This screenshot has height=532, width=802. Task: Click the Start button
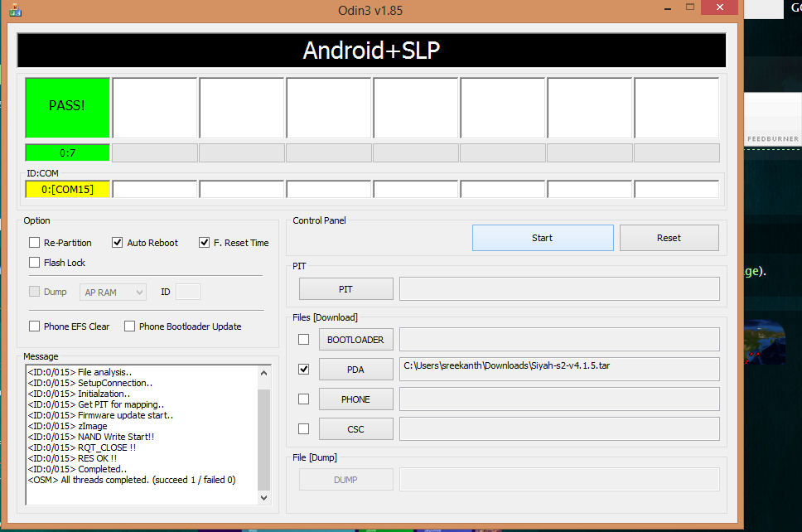click(543, 238)
